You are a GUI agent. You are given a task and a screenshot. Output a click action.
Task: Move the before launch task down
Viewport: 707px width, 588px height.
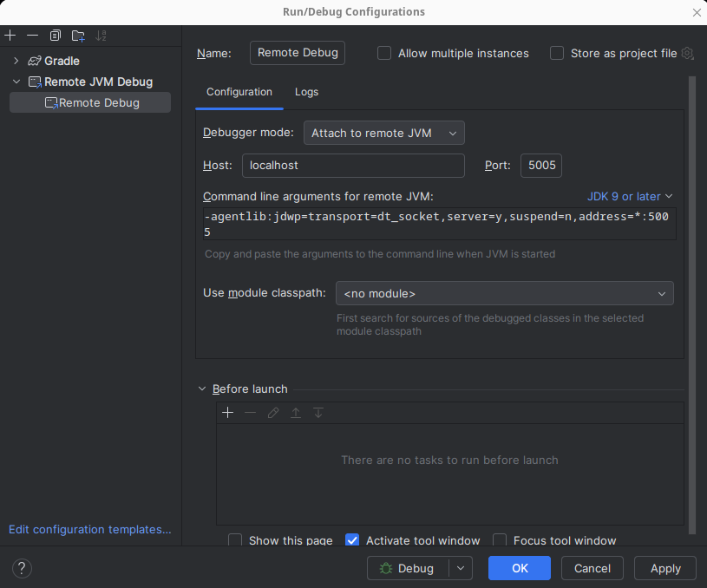pyautogui.click(x=318, y=413)
